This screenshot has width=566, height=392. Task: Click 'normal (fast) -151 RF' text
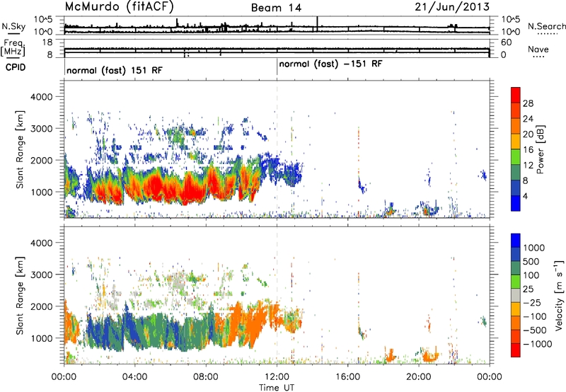pos(330,64)
